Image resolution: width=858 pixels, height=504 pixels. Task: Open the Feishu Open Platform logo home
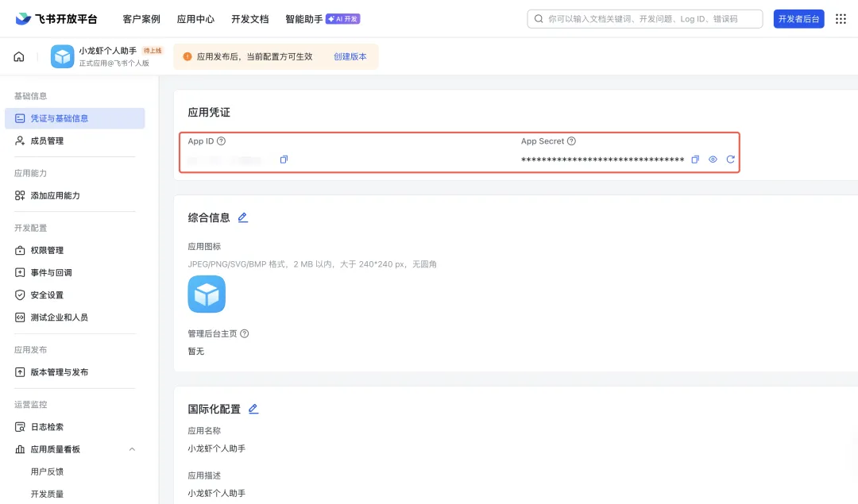tap(56, 18)
